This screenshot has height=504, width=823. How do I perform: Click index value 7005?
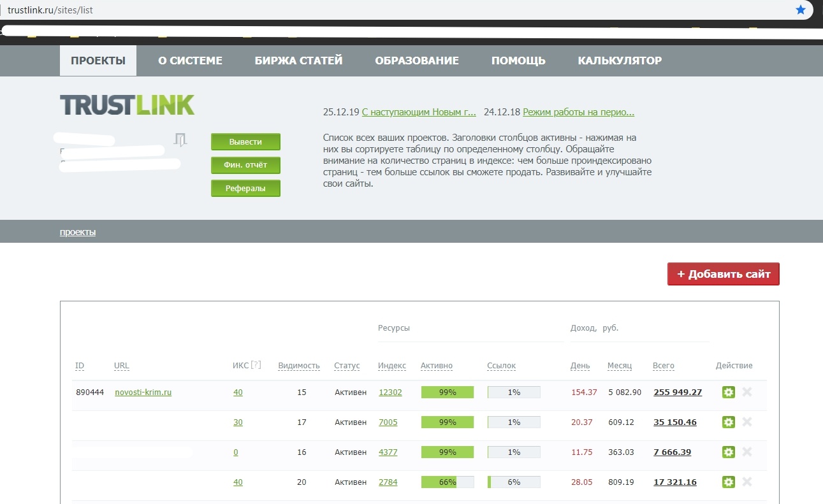[388, 422]
